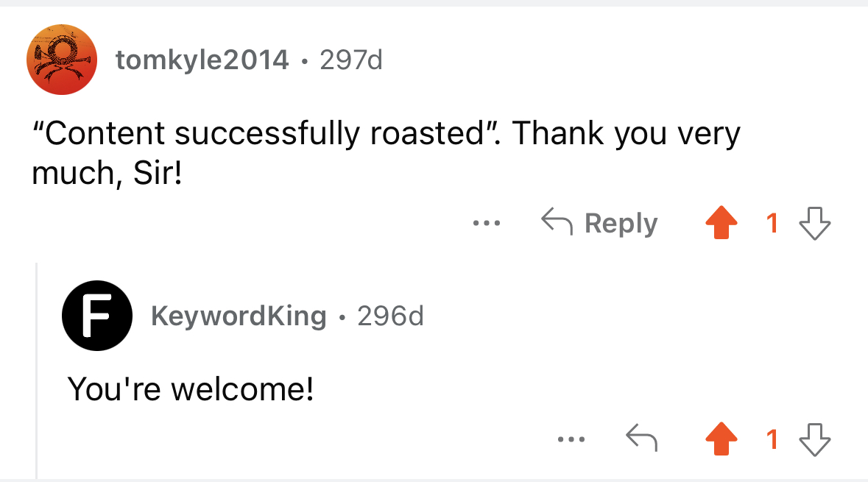The image size is (868, 482).
Task: Collapse the reply thread using the vertical line
Action: click(37, 371)
